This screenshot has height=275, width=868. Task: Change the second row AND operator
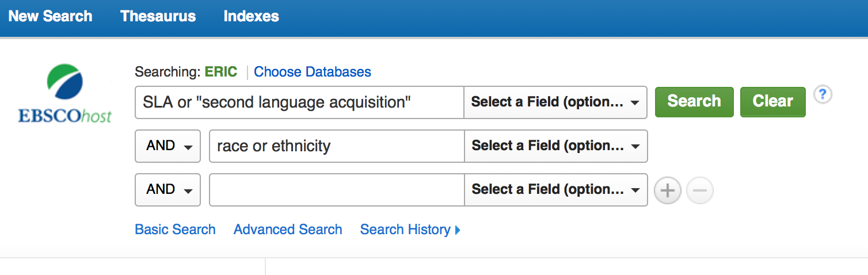point(167,146)
